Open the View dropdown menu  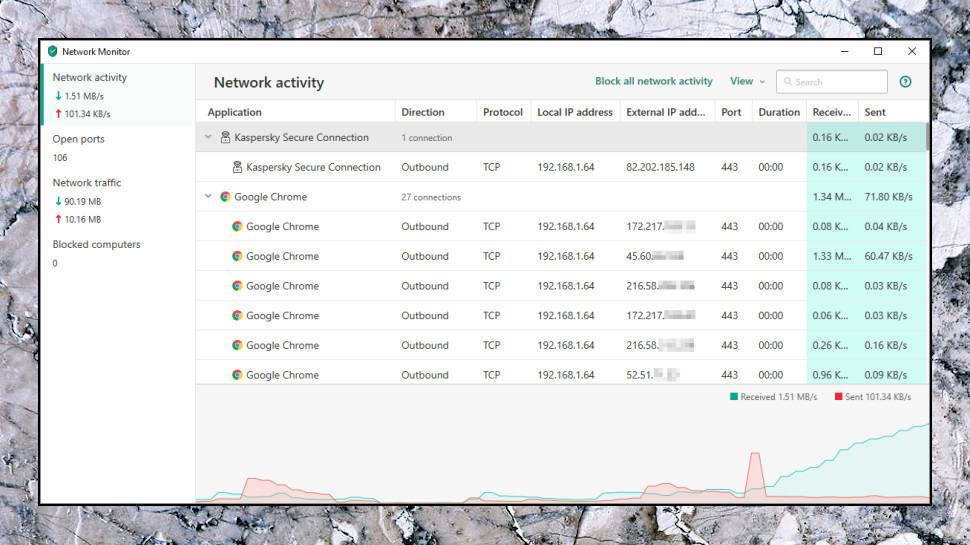[x=747, y=82]
